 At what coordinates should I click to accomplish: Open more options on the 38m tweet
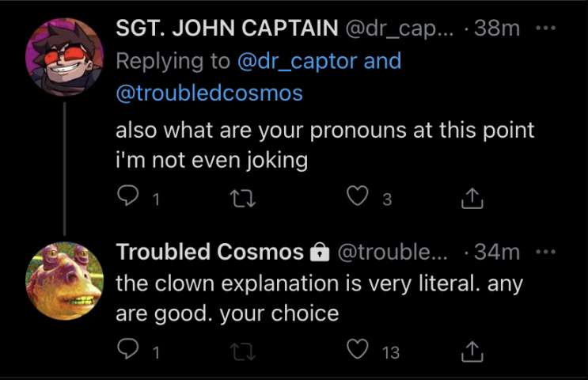tap(545, 28)
